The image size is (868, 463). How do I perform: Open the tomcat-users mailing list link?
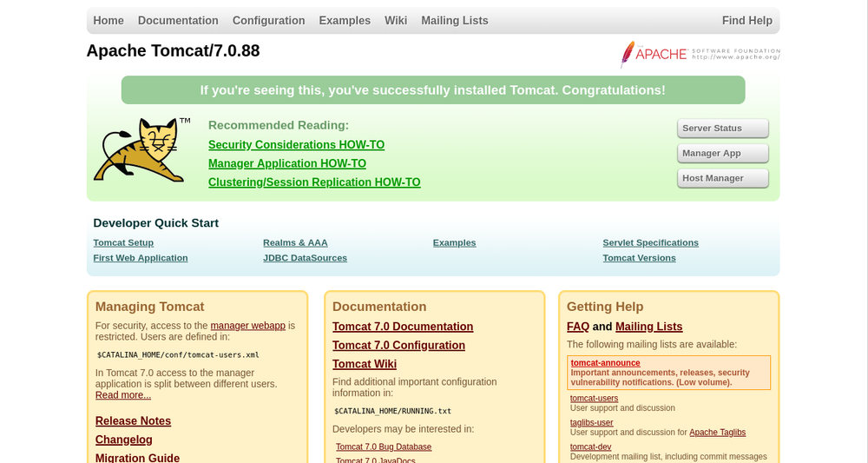594,398
